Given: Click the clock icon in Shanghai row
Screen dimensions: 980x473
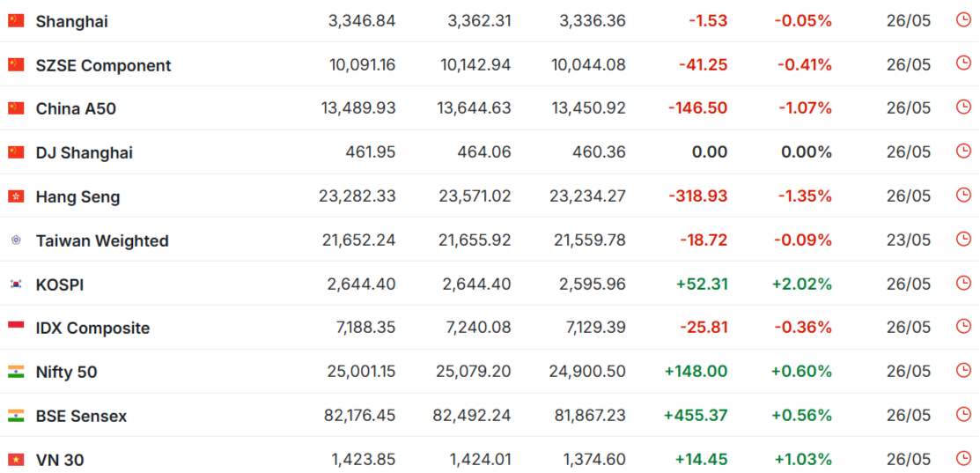Looking at the screenshot, I should pyautogui.click(x=963, y=20).
